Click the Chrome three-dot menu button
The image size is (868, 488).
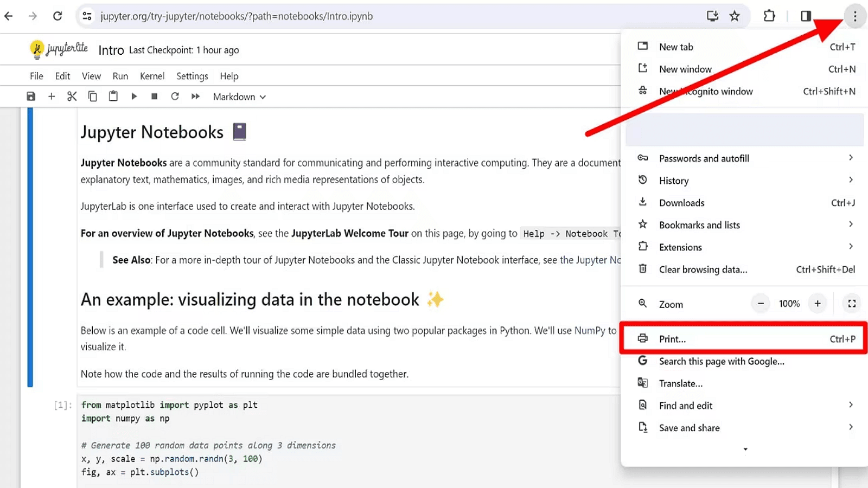[x=855, y=16]
